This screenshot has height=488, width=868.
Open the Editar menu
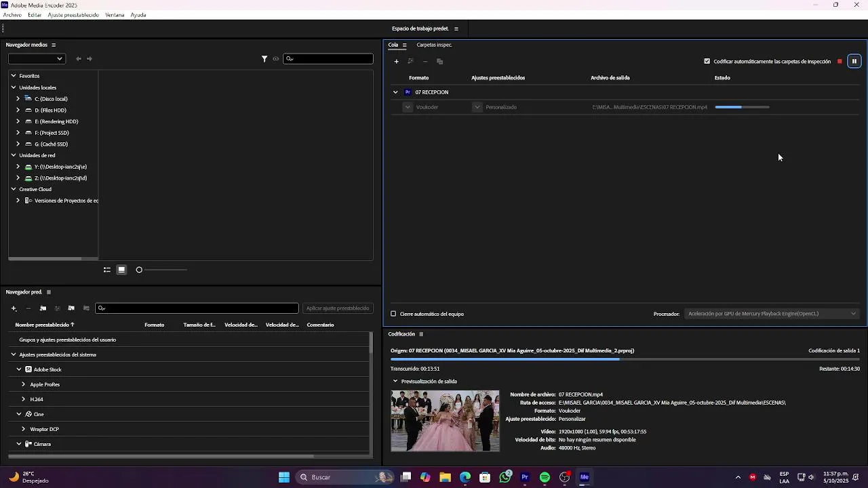[35, 15]
